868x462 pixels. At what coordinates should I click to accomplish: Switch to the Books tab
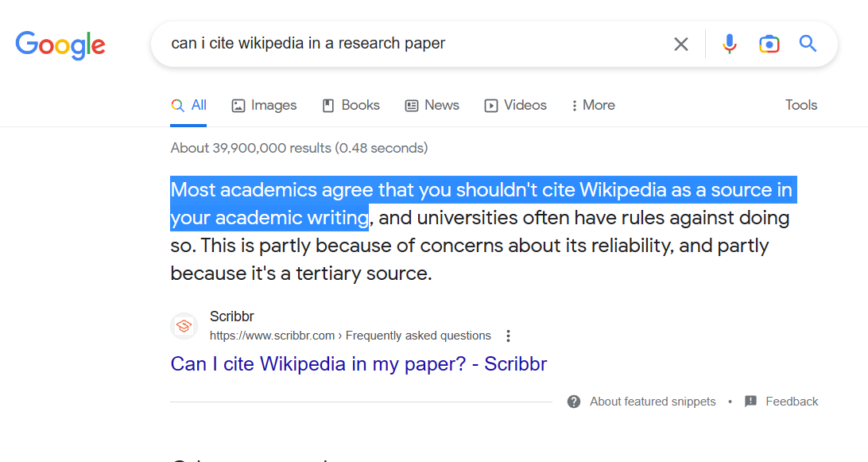coord(351,105)
